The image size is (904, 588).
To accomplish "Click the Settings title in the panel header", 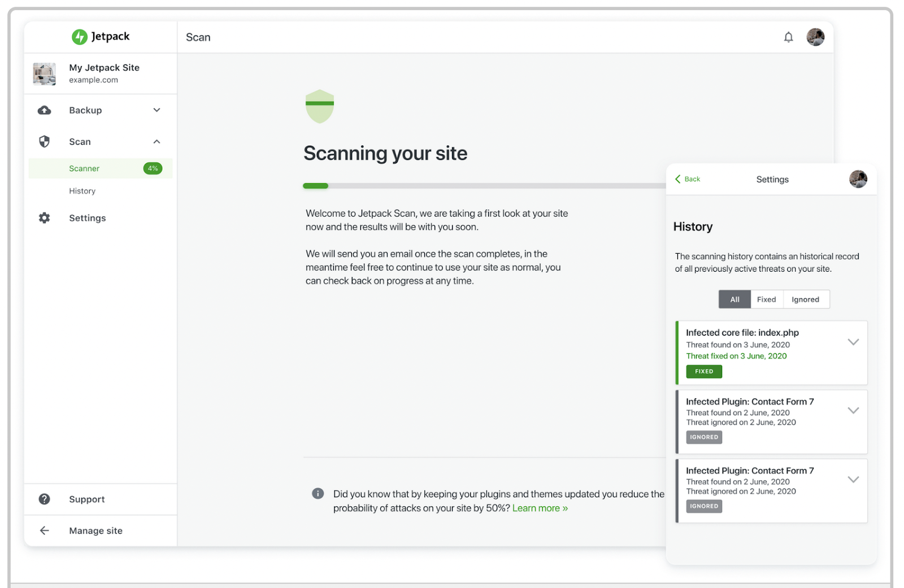I will 772,180.
